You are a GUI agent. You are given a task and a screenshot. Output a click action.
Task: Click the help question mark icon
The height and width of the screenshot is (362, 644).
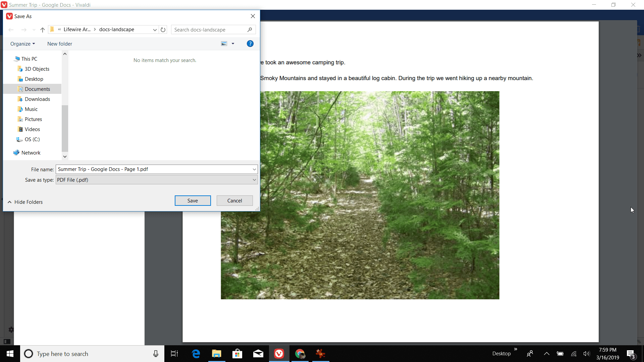(x=250, y=43)
